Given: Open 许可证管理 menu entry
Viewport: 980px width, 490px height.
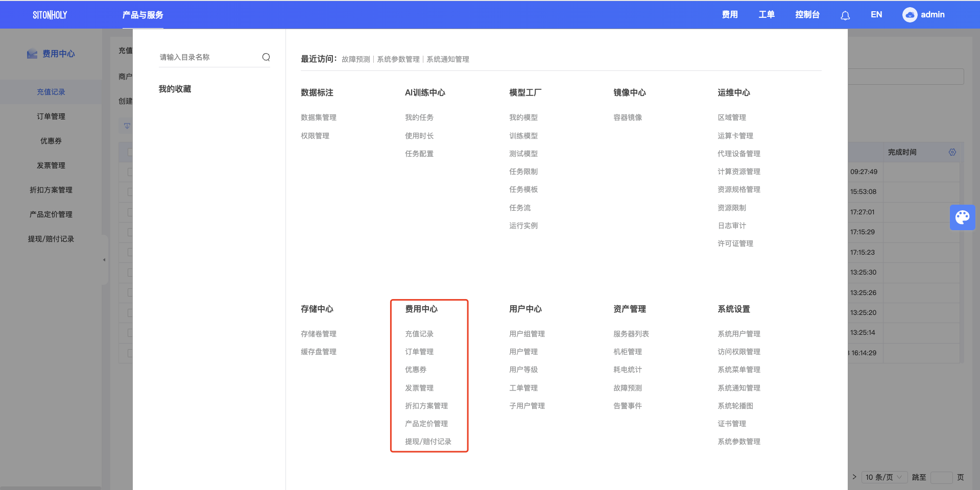Looking at the screenshot, I should [735, 243].
